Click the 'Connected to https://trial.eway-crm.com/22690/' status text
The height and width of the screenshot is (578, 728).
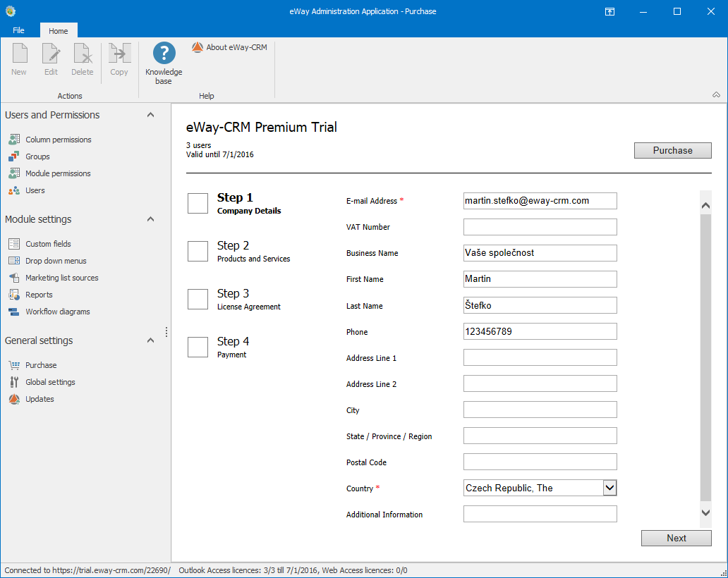coord(87,570)
